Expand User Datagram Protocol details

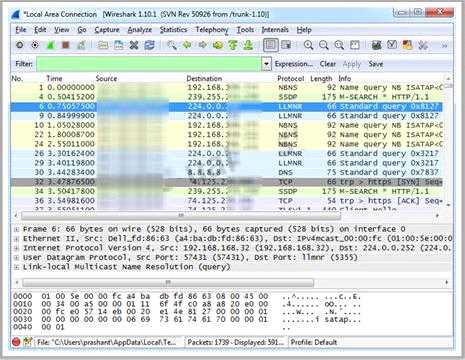pyautogui.click(x=16, y=258)
